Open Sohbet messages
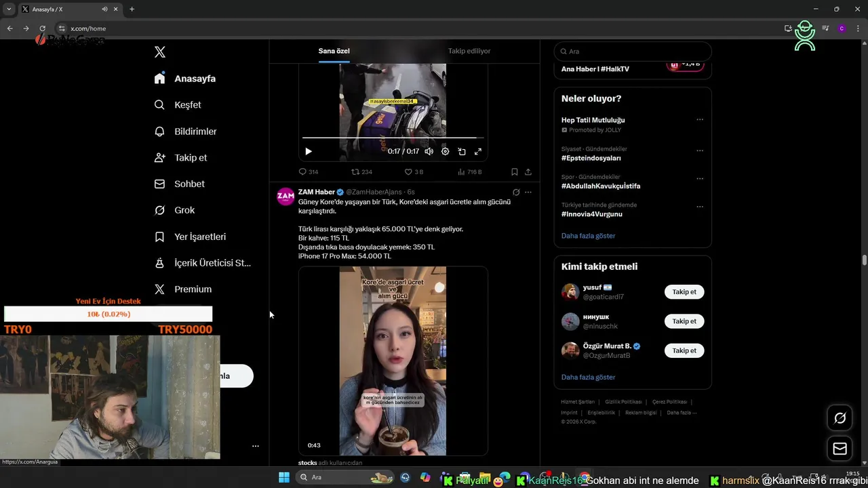The width and height of the screenshot is (868, 488). click(179, 184)
